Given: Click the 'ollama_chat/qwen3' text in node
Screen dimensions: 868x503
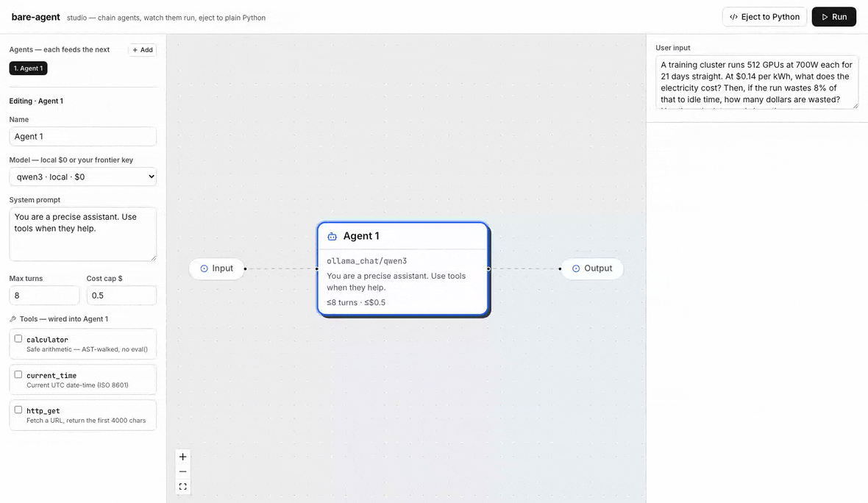Looking at the screenshot, I should (366, 261).
